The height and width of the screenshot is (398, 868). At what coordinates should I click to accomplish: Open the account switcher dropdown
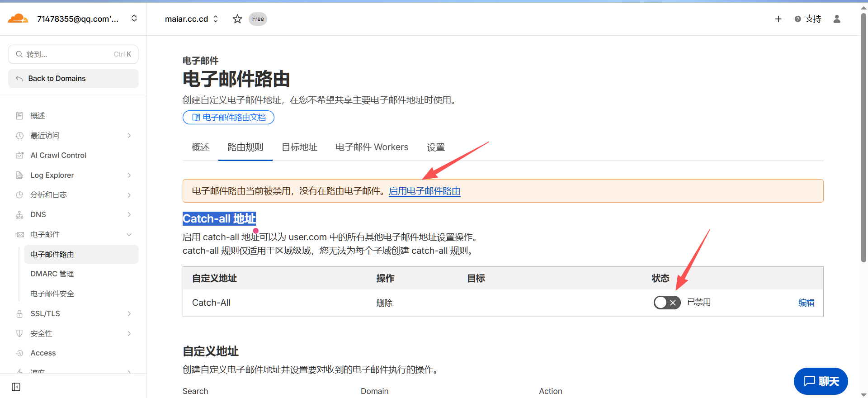pyautogui.click(x=134, y=19)
